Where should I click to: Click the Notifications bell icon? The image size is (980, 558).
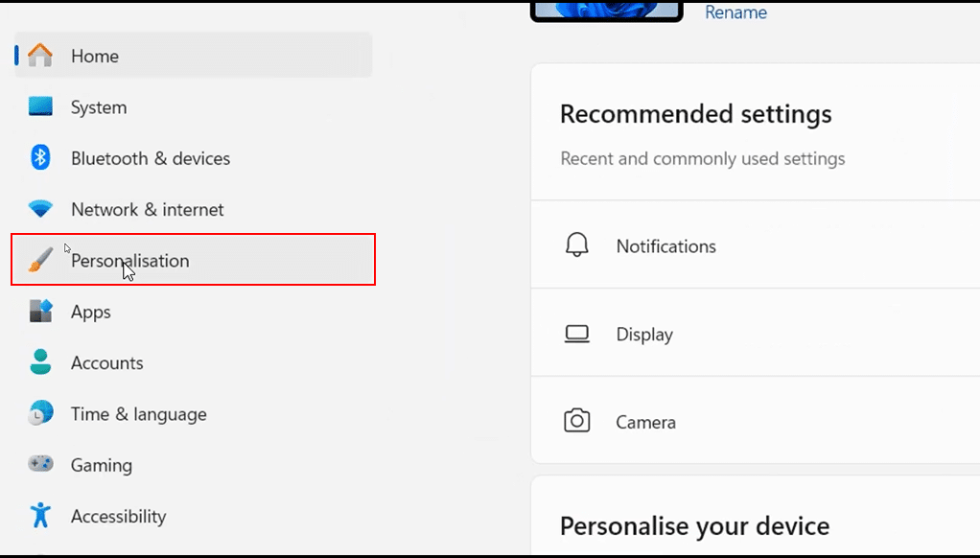click(x=576, y=244)
